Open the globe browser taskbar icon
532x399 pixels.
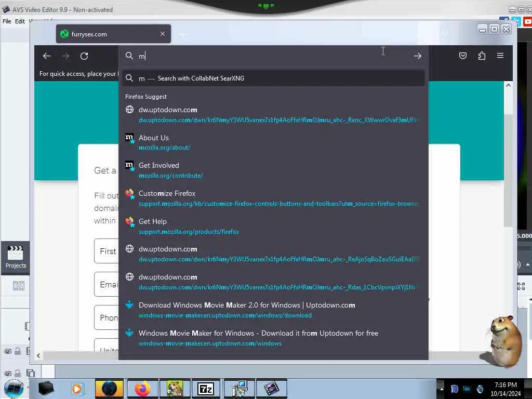(109, 389)
